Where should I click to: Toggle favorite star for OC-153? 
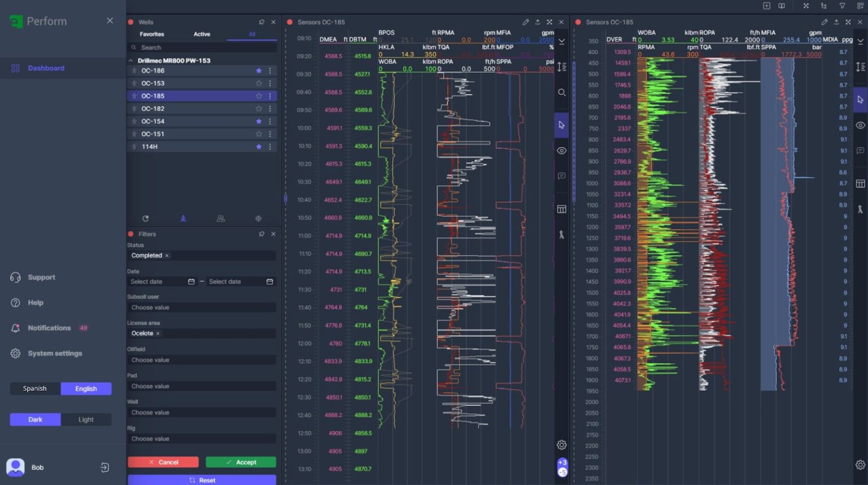pos(259,83)
